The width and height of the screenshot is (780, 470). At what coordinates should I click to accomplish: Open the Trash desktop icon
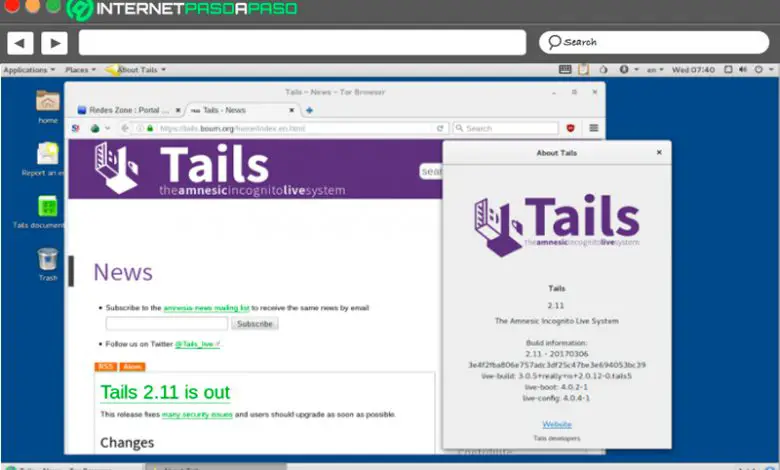click(x=48, y=265)
